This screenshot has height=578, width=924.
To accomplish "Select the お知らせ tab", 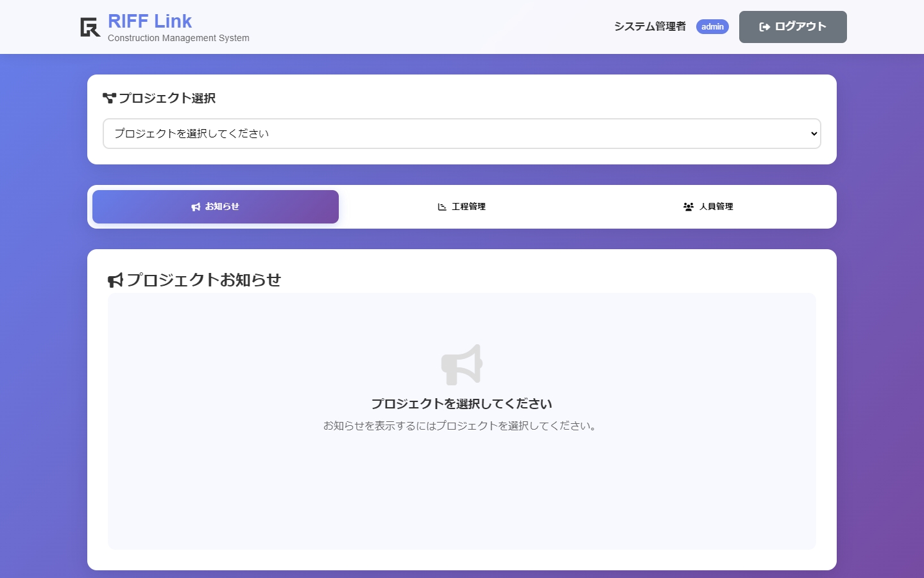I will pos(215,207).
